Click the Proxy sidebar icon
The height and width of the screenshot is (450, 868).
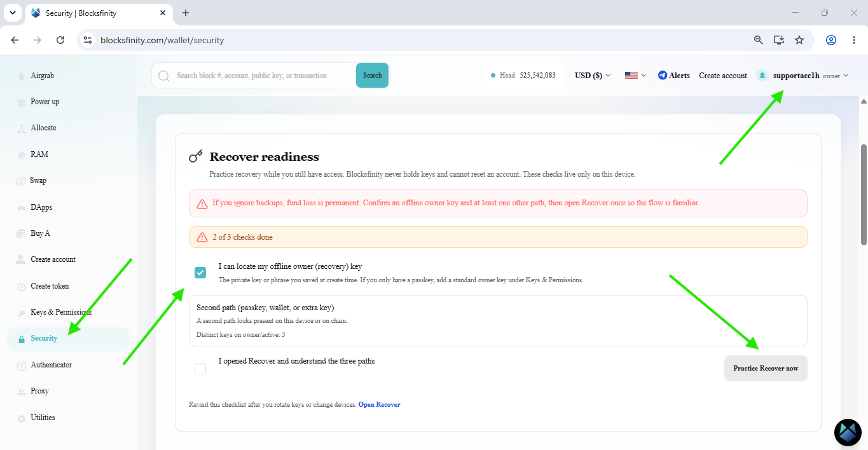[22, 392]
